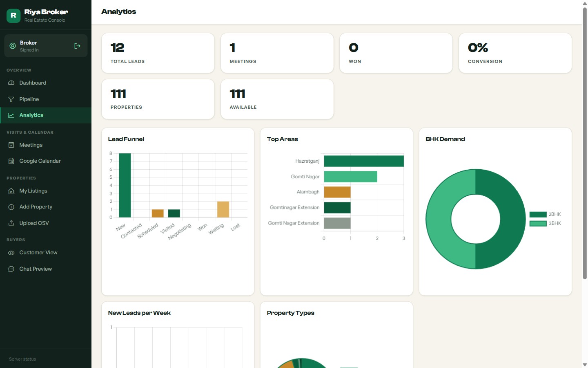The width and height of the screenshot is (588, 368).
Task: Click the BHK Demand chart title
Action: click(445, 139)
